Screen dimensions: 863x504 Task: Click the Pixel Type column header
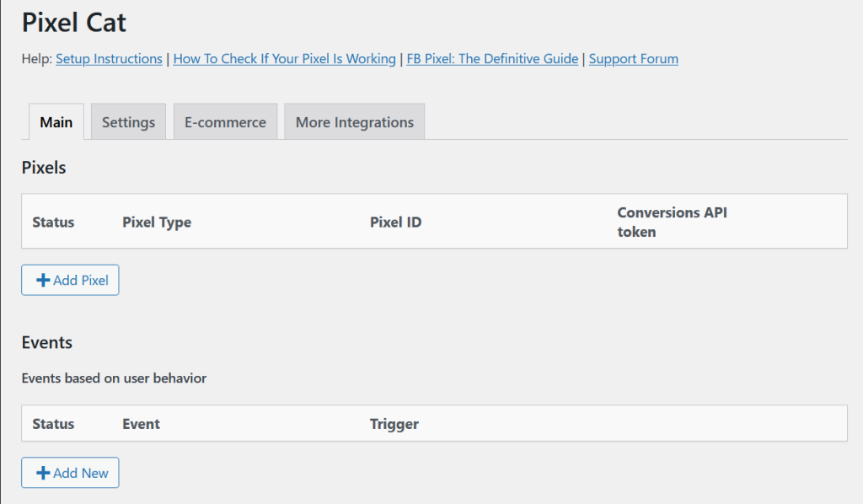(x=157, y=223)
